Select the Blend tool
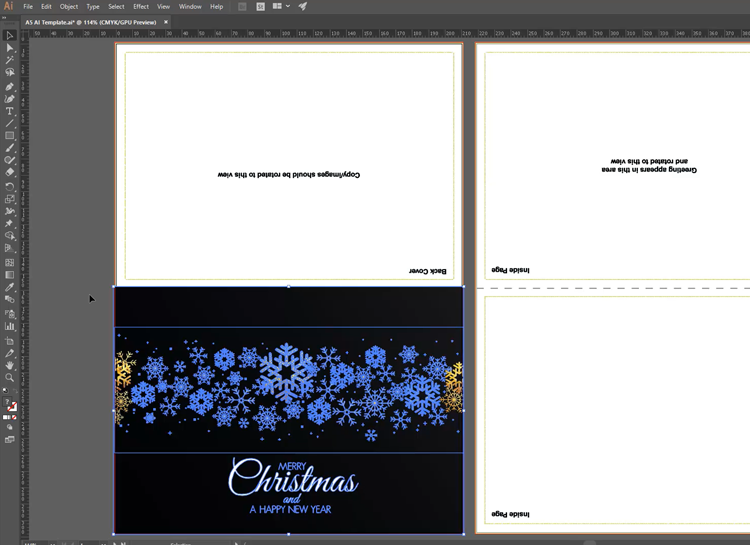 (x=10, y=300)
